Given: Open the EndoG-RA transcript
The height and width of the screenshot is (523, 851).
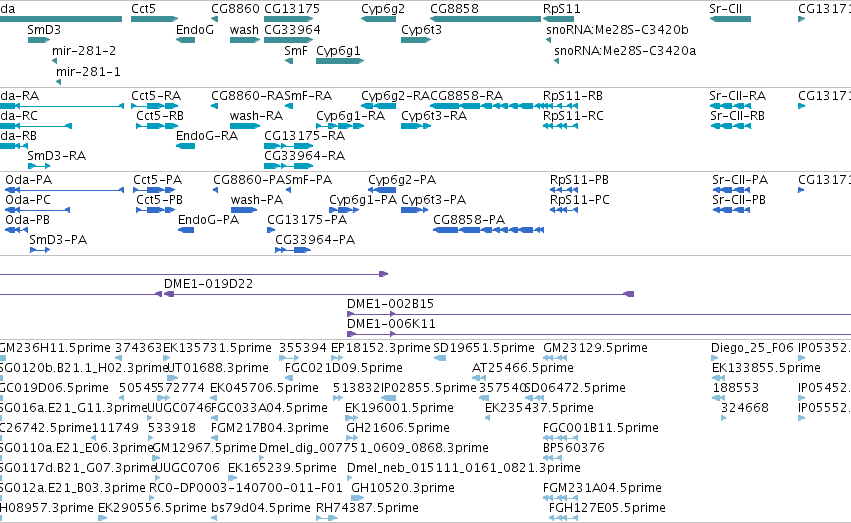Looking at the screenshot, I should 186,146.
